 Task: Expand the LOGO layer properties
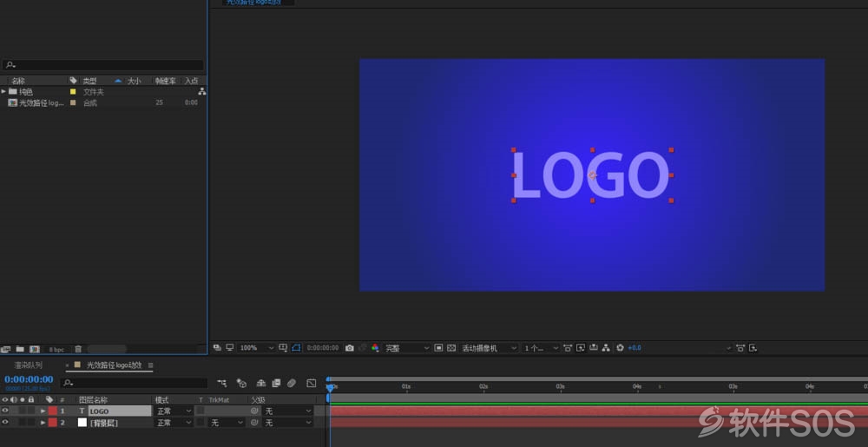click(x=43, y=411)
